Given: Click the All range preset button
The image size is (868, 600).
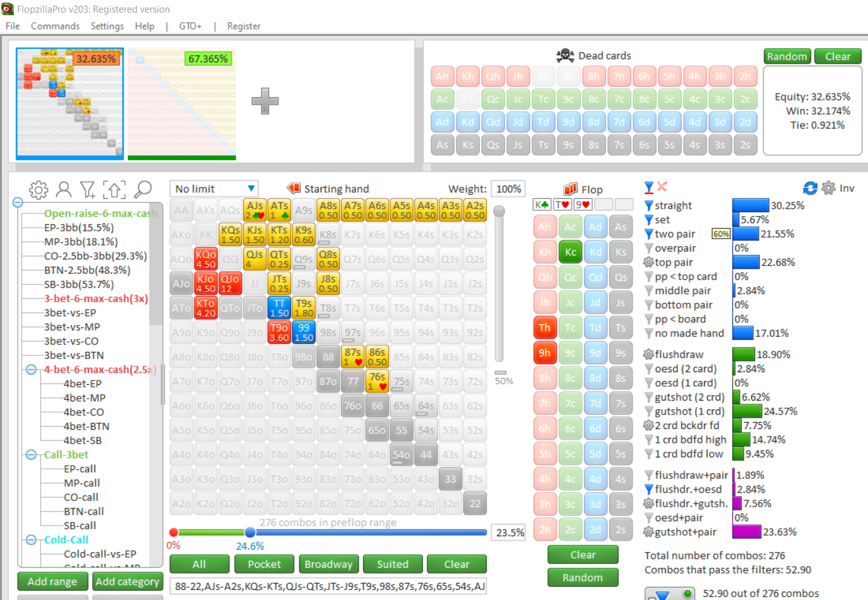Looking at the screenshot, I should pyautogui.click(x=199, y=564).
